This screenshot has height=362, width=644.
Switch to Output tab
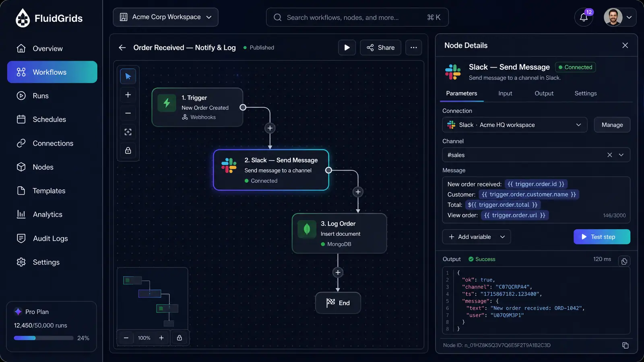(544, 93)
